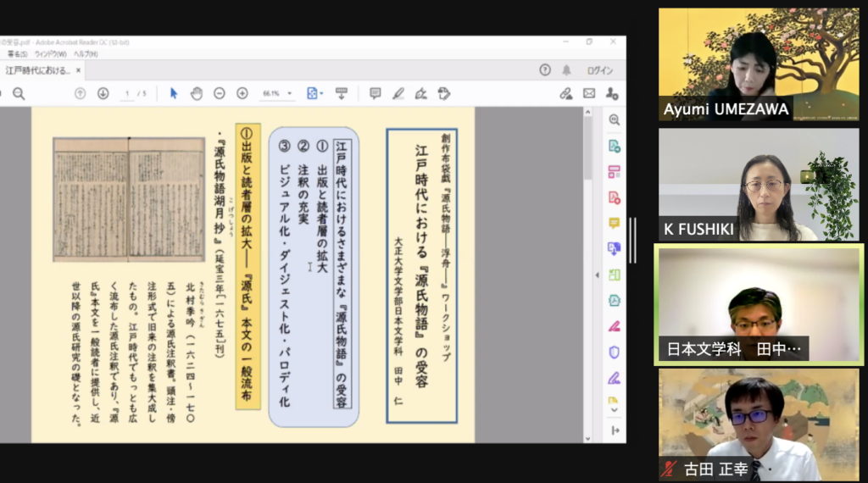This screenshot has height=483, width=868.
Task: Activate the hand pan tool
Action: coord(196,93)
